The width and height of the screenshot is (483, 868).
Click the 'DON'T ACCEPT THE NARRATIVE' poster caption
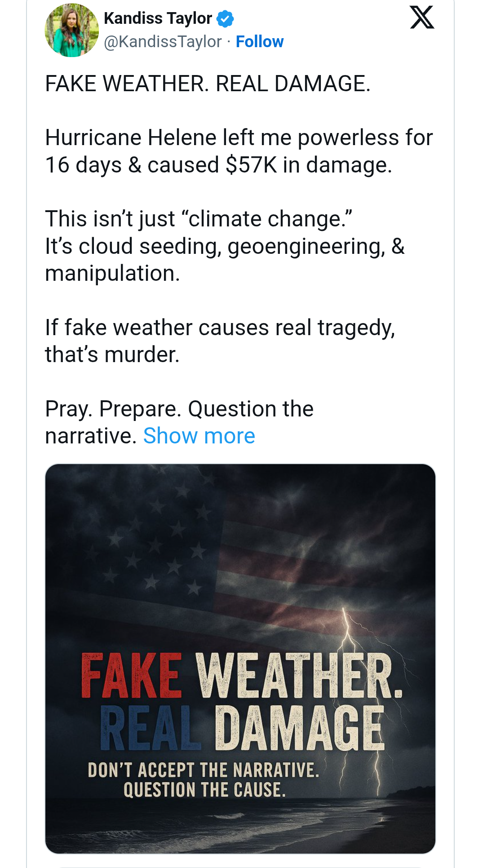click(x=204, y=770)
